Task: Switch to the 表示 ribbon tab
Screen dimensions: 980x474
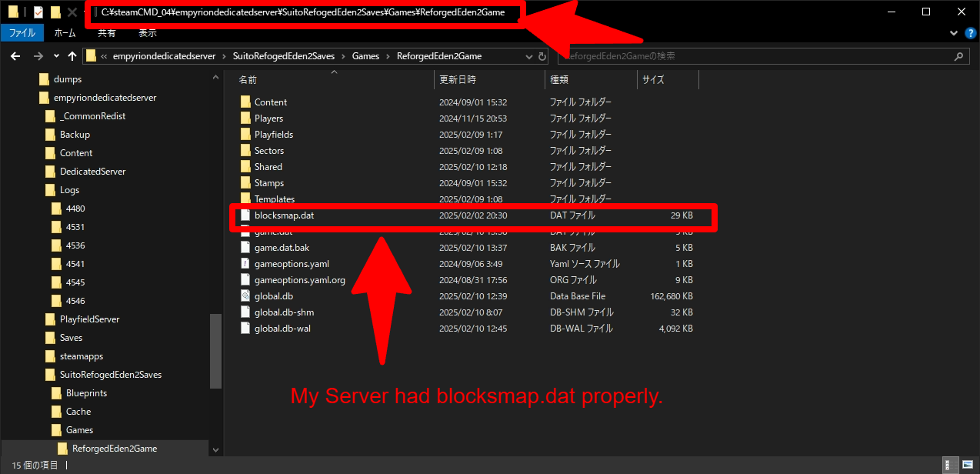Action: [147, 33]
